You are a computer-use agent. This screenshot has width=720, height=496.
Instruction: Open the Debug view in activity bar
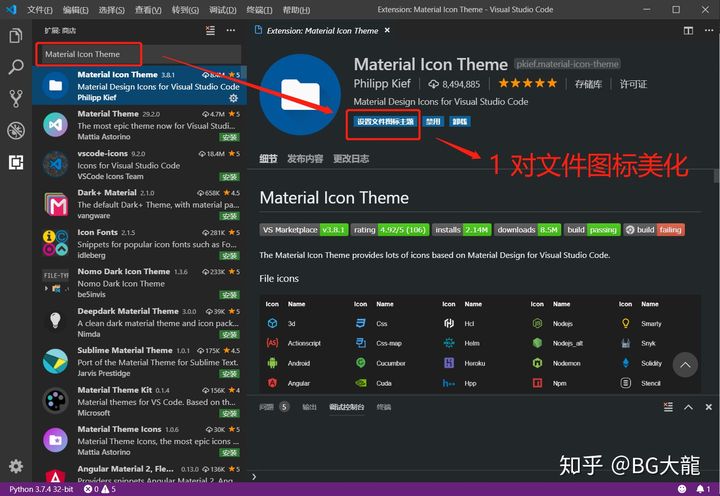click(16, 130)
